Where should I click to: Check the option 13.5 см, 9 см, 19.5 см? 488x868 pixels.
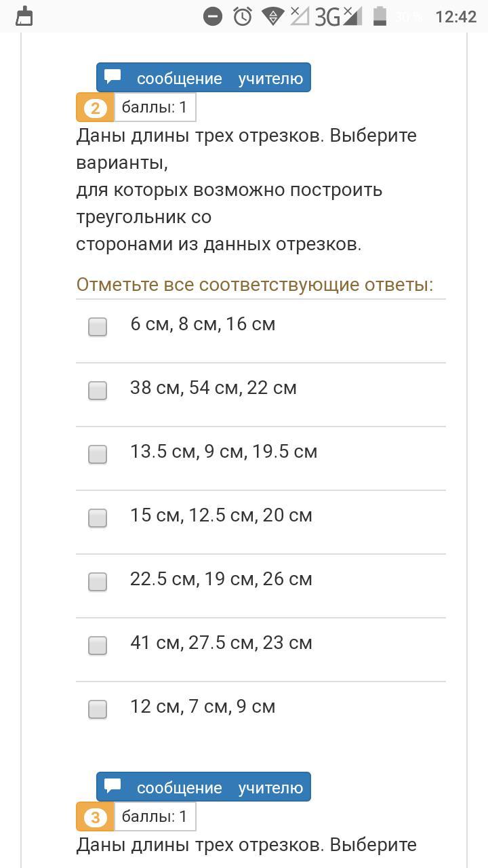[98, 454]
